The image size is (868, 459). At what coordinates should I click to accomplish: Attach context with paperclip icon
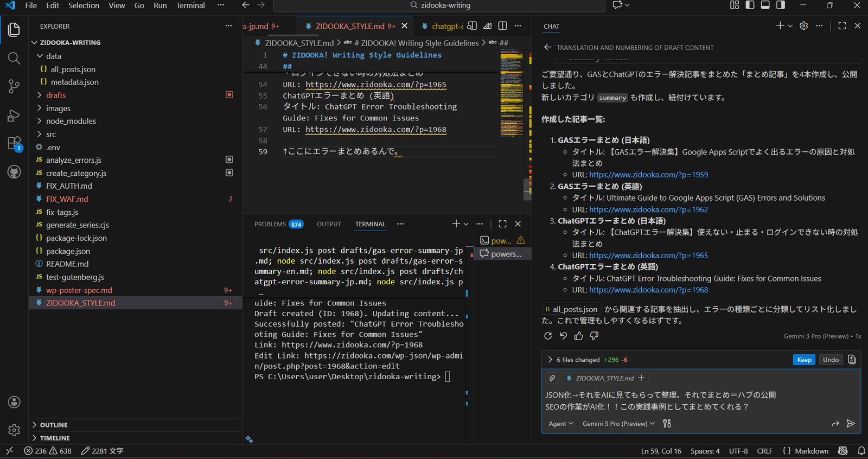click(x=552, y=378)
